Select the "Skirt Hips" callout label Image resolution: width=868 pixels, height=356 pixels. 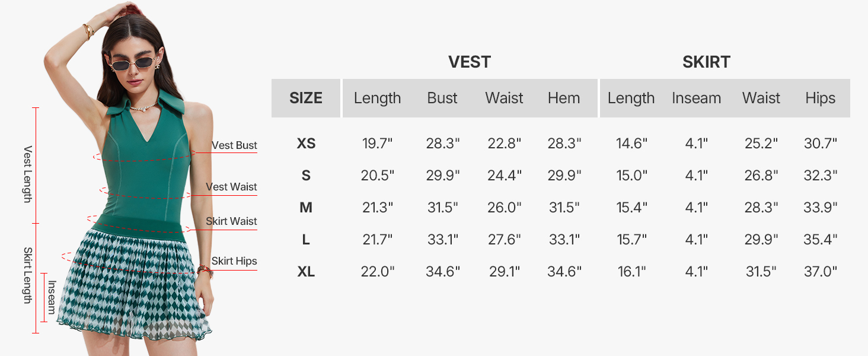234,261
